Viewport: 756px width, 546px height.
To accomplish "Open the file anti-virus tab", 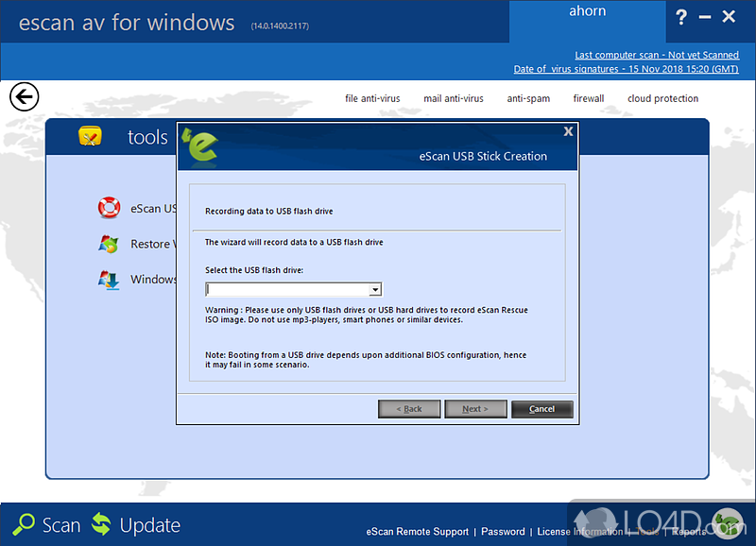I will click(x=372, y=99).
